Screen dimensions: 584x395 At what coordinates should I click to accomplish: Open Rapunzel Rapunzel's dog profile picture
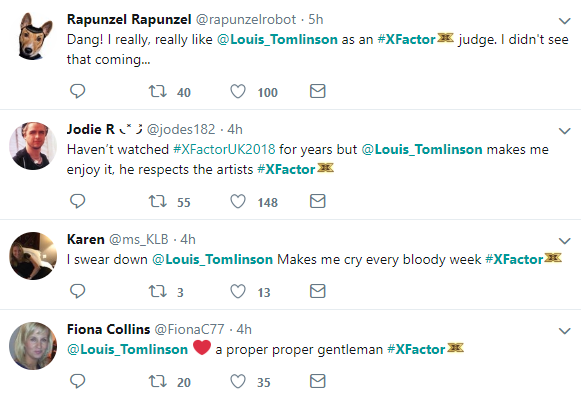point(35,36)
